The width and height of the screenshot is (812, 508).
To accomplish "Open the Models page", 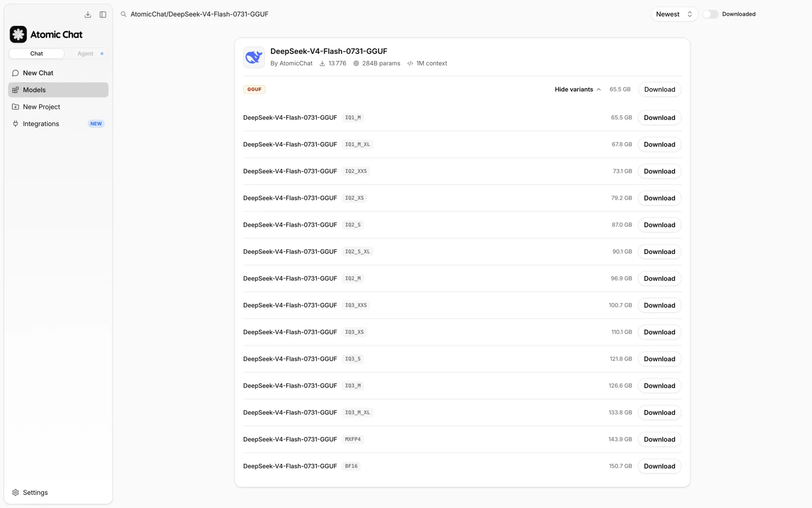I will (x=58, y=90).
